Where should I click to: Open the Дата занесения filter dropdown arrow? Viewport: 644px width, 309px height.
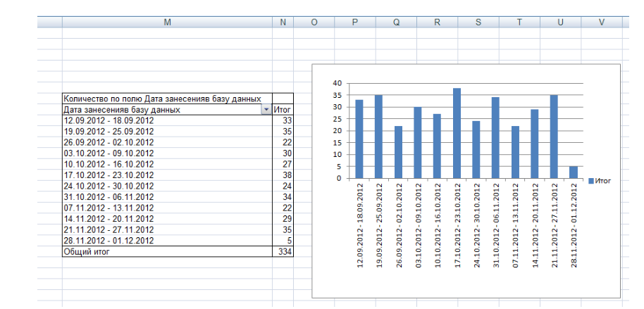[266, 110]
